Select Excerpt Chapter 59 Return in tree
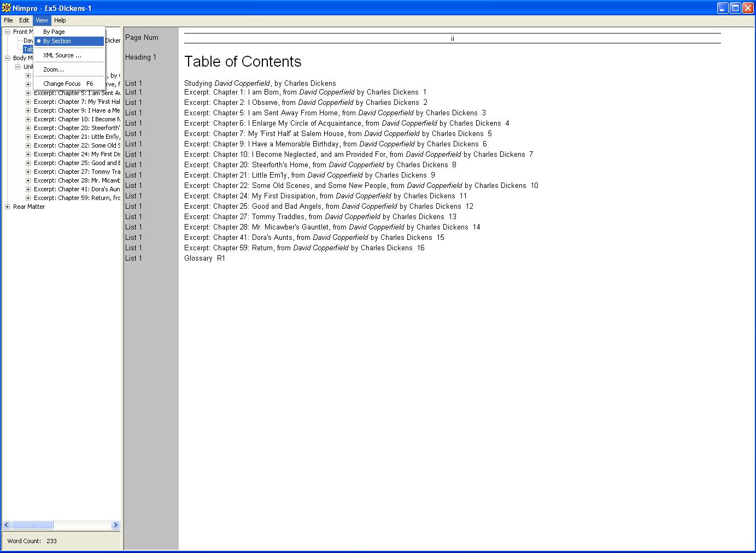The height and width of the screenshot is (553, 756). pyautogui.click(x=77, y=198)
